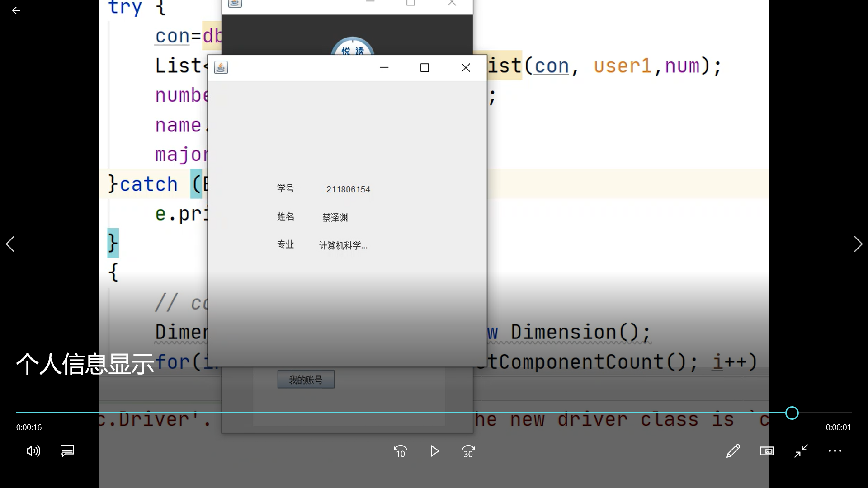Switch to mini view mode
868x488 pixels.
[x=767, y=451]
